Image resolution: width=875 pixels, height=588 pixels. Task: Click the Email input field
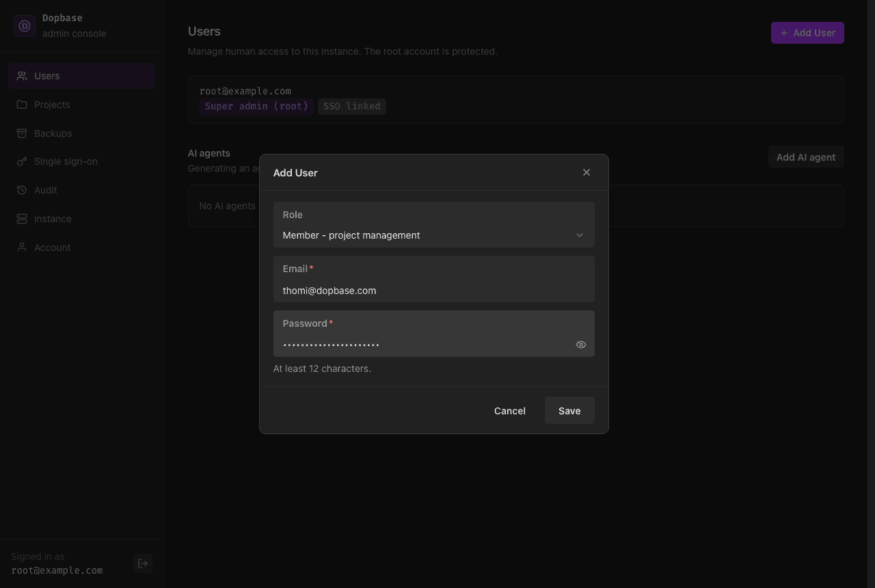[x=434, y=279]
